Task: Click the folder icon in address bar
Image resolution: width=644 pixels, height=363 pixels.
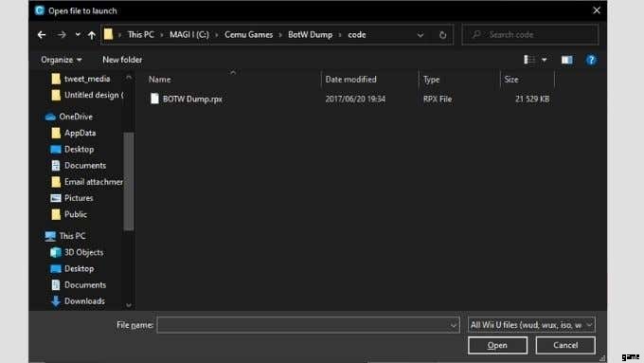Action: coord(108,34)
